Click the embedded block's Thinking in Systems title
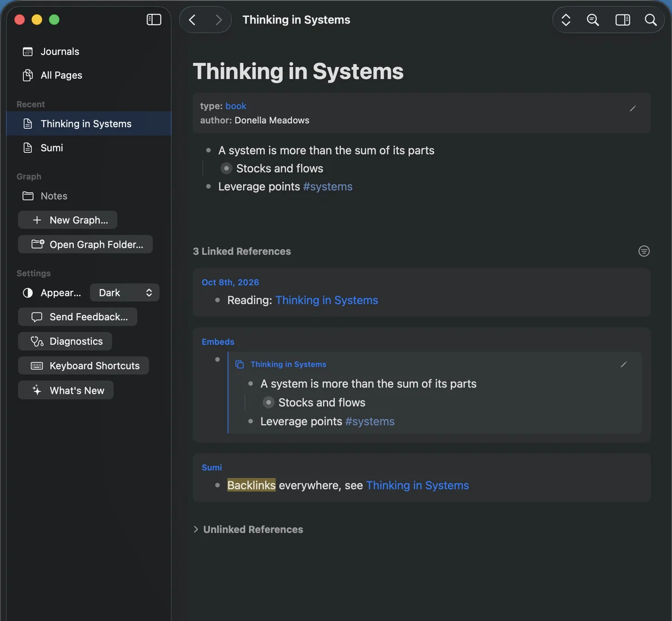 tap(288, 365)
